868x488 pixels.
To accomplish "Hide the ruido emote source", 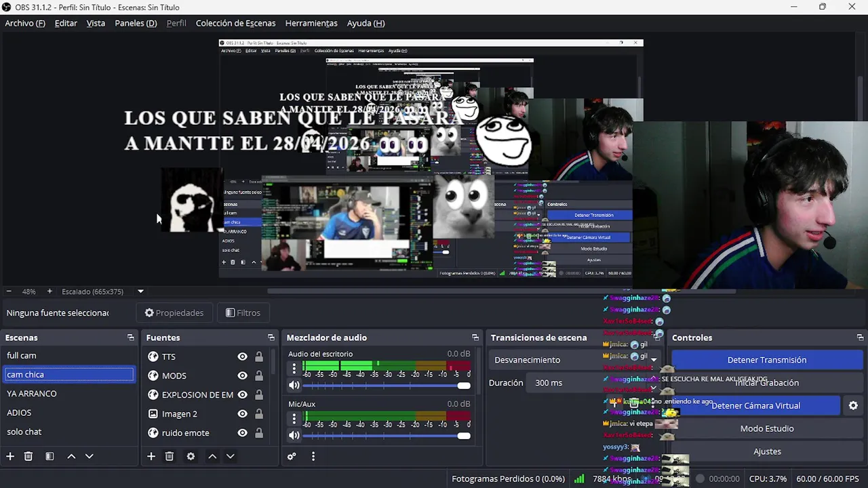I will point(242,432).
